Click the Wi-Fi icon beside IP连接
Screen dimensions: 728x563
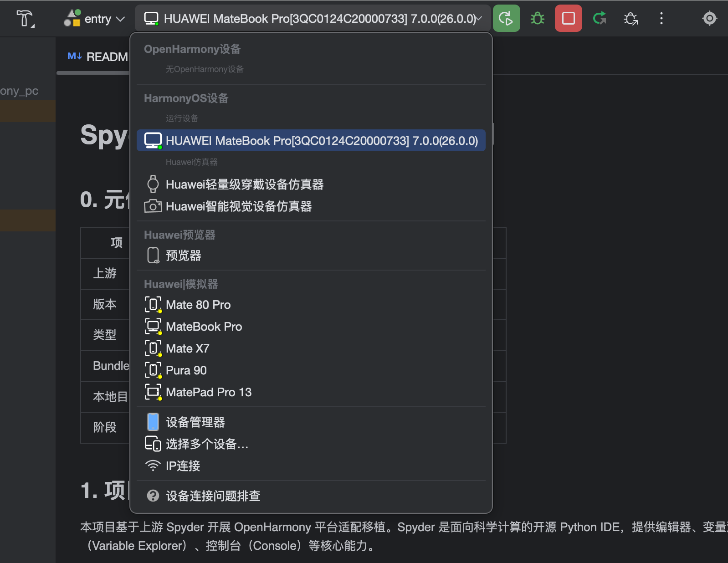click(153, 466)
